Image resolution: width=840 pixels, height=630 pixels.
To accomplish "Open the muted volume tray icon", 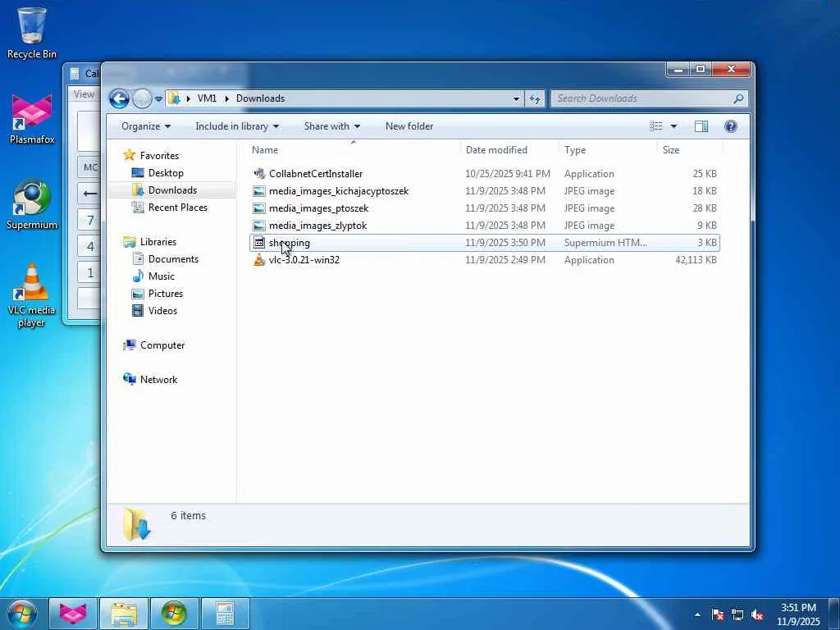I will click(757, 614).
